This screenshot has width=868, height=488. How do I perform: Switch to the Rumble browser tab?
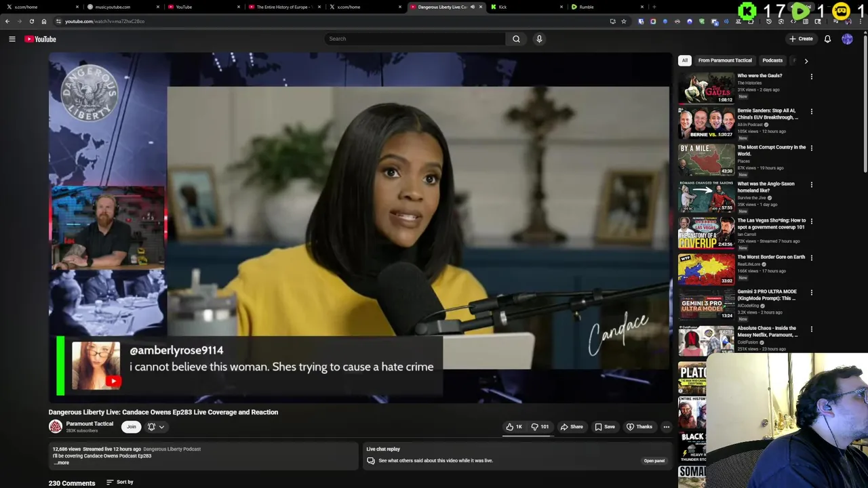click(x=607, y=7)
